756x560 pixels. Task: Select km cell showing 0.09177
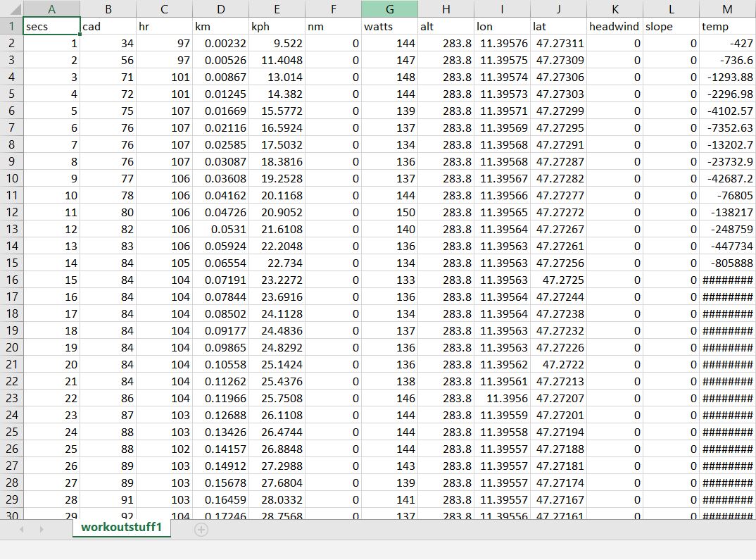coord(221,330)
